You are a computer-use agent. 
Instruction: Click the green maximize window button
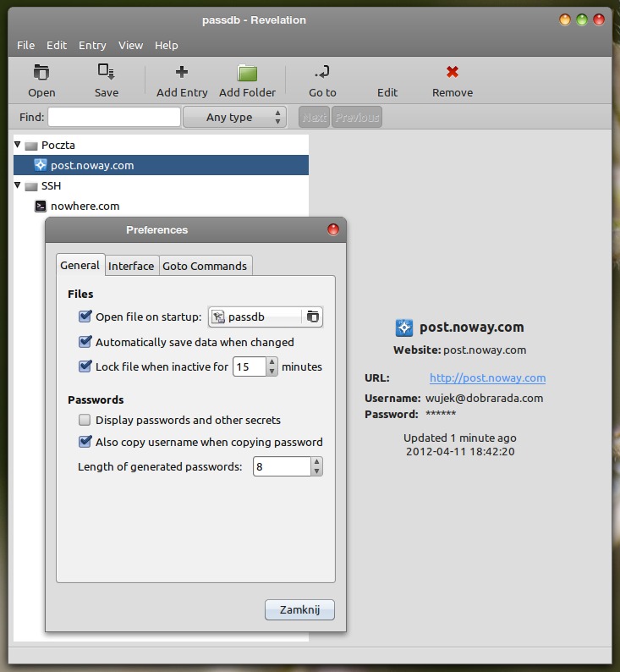pyautogui.click(x=581, y=19)
